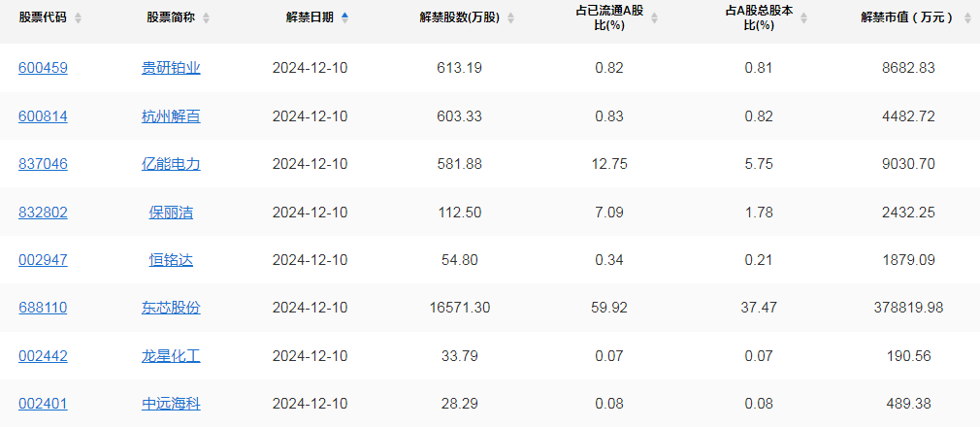This screenshot has width=980, height=427.
Task: Open 龙星化工 stock name link
Action: point(171,356)
